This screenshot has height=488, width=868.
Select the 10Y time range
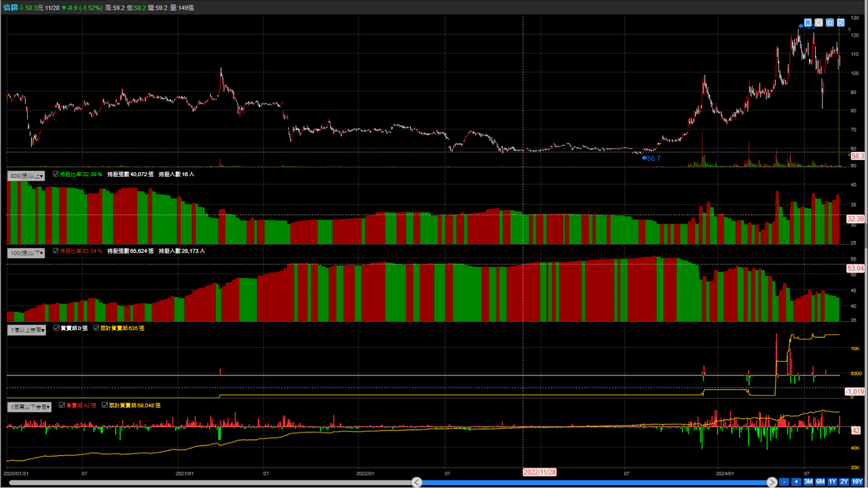[857, 482]
